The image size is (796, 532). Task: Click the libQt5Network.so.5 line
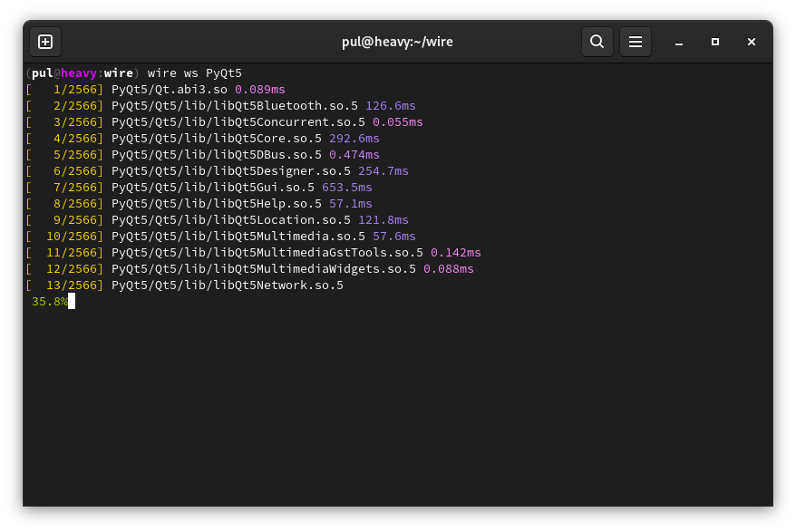click(185, 285)
